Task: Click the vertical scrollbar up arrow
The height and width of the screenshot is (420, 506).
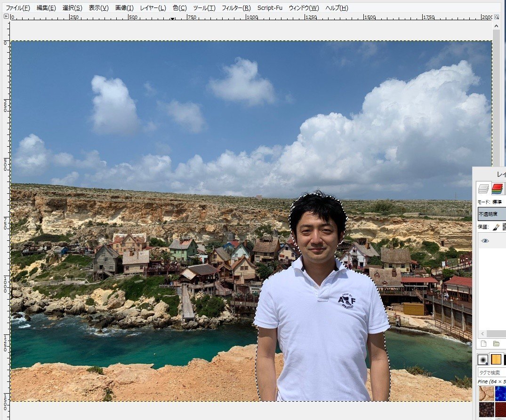Action: click(x=496, y=26)
